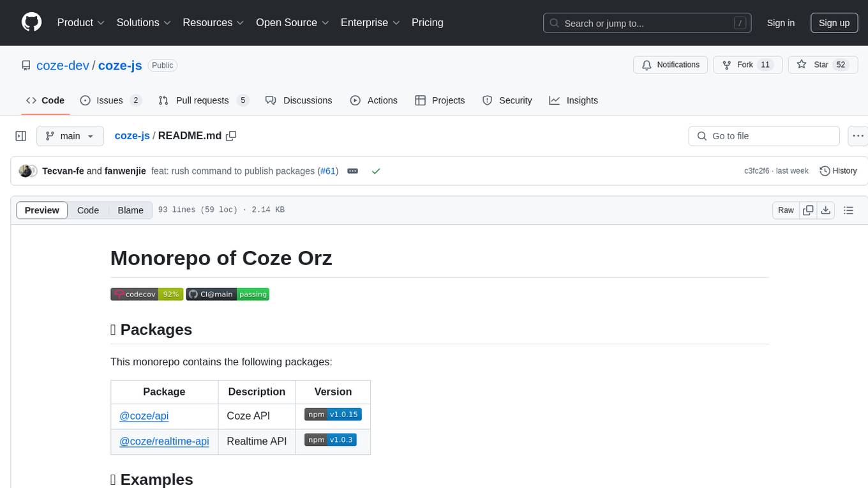
Task: Switch to Blame view
Action: 131,210
